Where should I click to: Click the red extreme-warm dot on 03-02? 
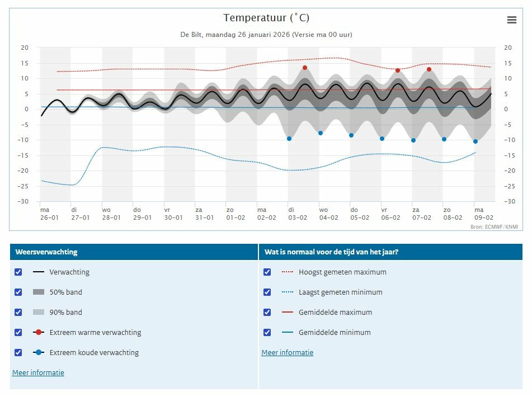pos(305,68)
